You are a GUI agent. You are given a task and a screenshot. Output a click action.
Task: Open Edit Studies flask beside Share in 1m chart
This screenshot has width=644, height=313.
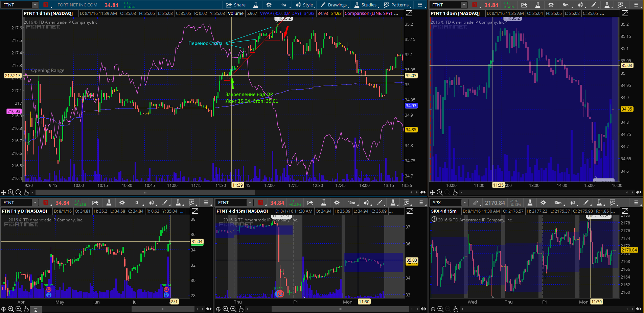[x=255, y=5]
